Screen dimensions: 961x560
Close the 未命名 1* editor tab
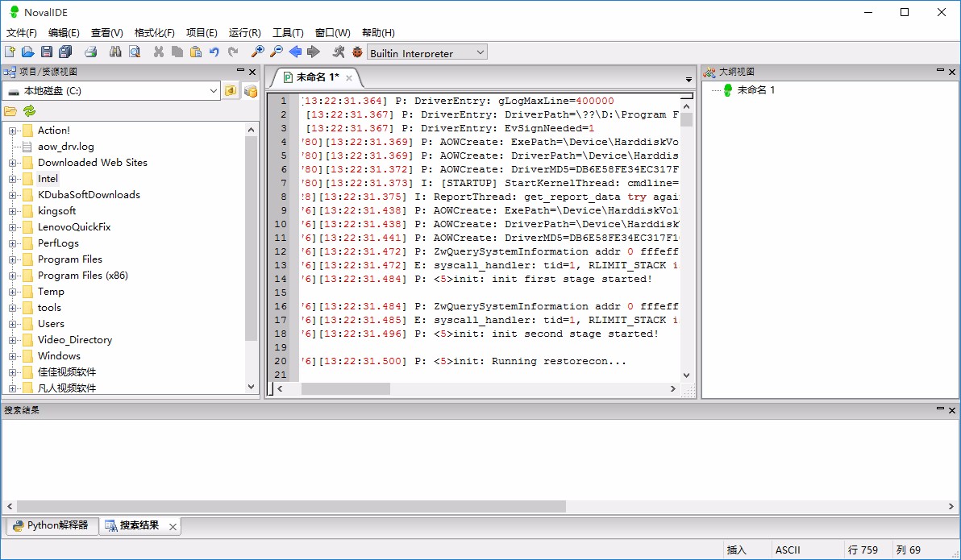(x=349, y=78)
